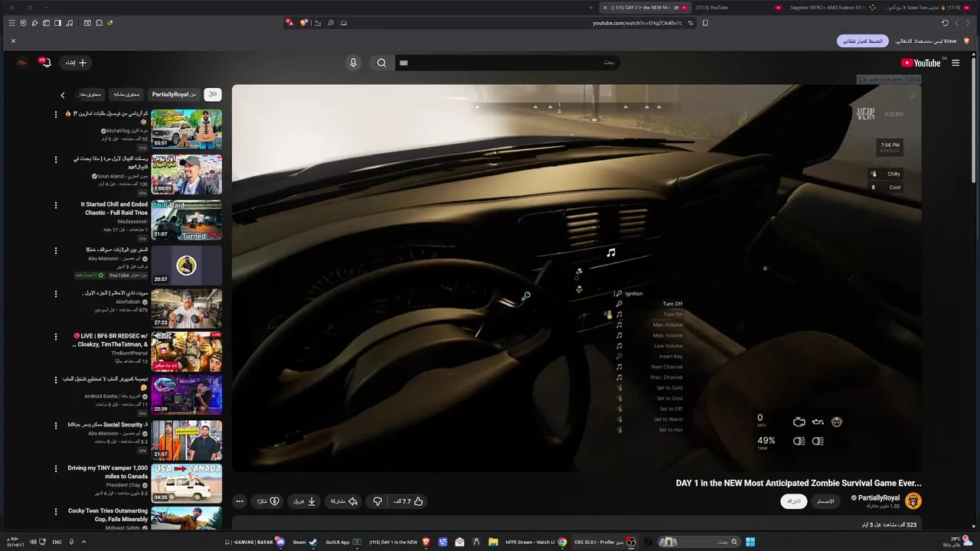
Task: Dislike the video with thumbs-down
Action: pyautogui.click(x=377, y=501)
